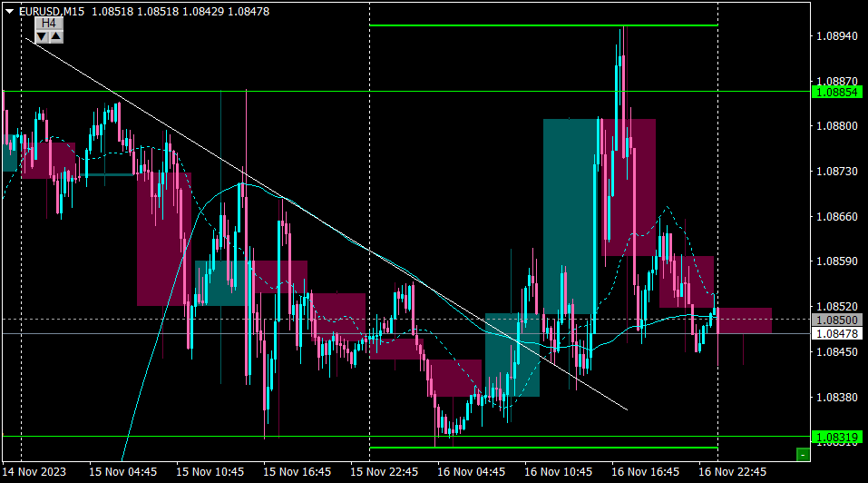The image size is (868, 483).
Task: Click the 15 Nov 16:45 time label
Action: pos(297,472)
